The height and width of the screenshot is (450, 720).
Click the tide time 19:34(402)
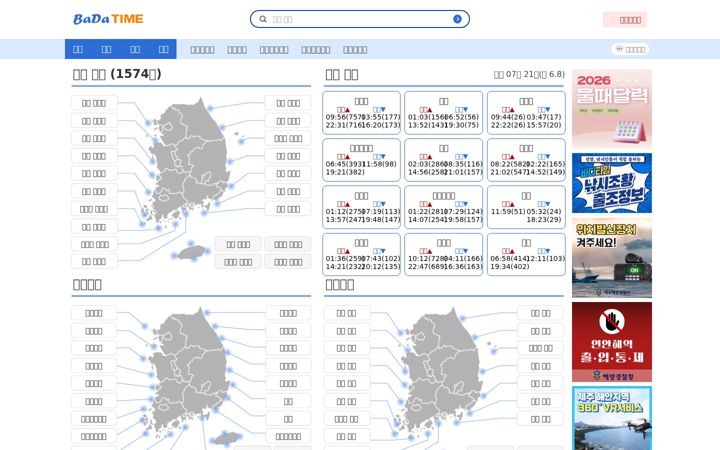510,266
